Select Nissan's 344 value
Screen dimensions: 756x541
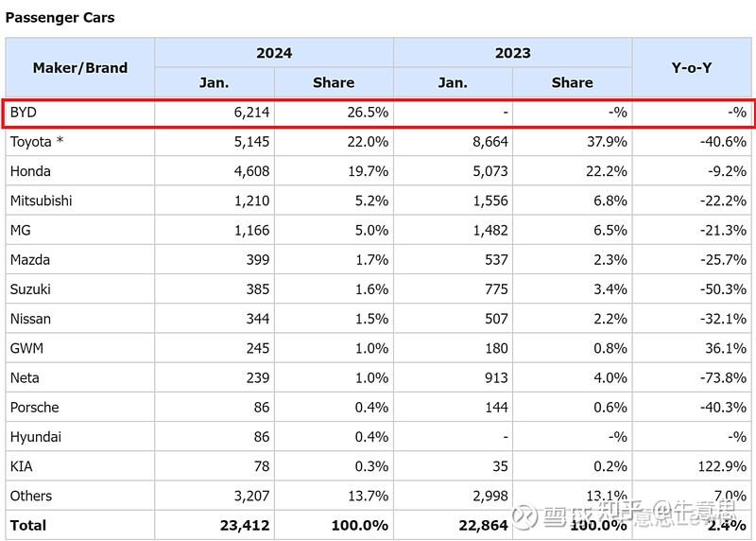[x=215, y=319]
